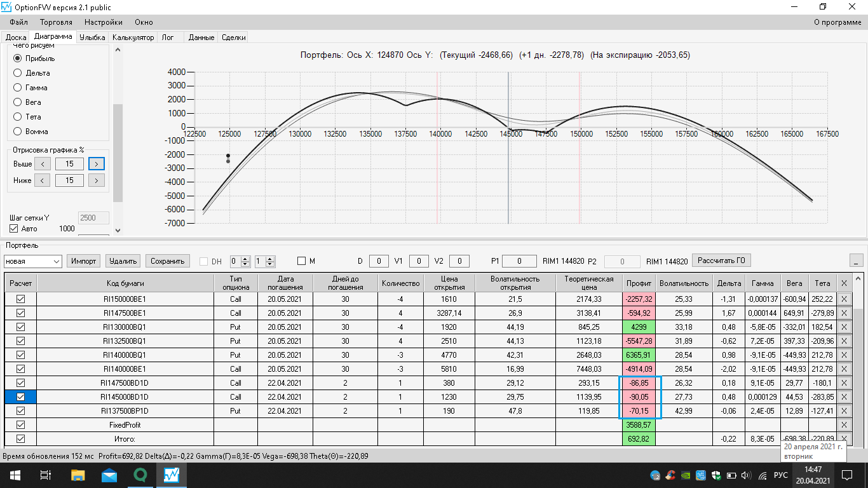Delete the RI140000BE1 Call row with X
Image resolution: width=868 pixels, height=488 pixels.
844,369
